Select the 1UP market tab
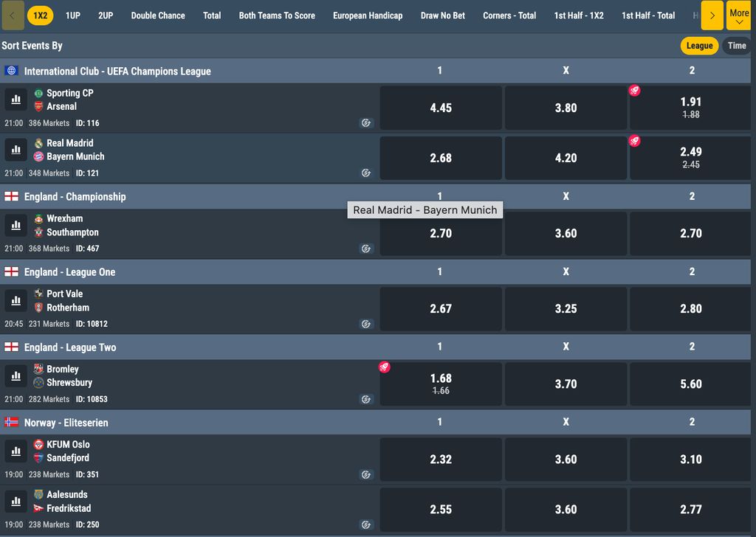 pyautogui.click(x=73, y=15)
